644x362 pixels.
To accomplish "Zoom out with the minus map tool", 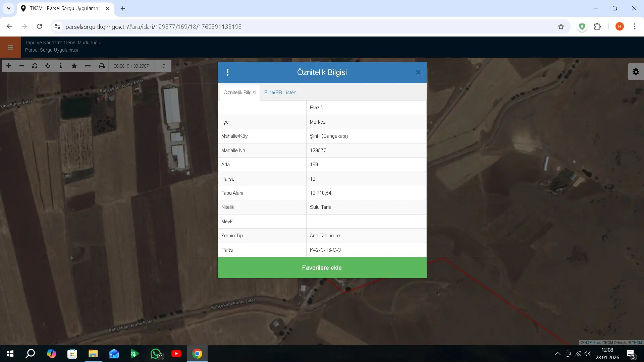I will pos(22,66).
